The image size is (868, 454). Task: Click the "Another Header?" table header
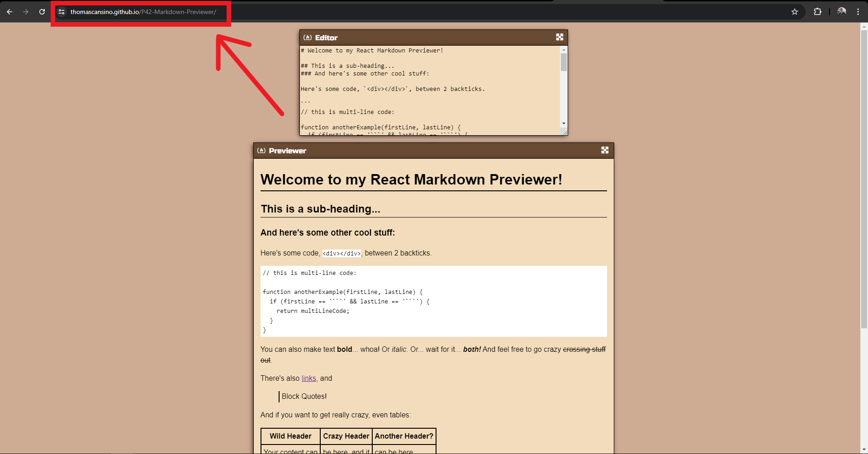(x=404, y=436)
